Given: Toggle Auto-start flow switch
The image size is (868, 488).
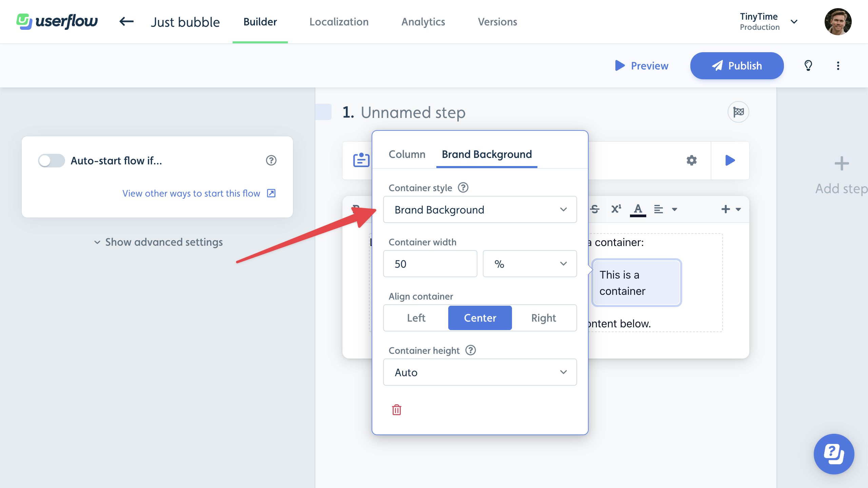Looking at the screenshot, I should coord(52,160).
